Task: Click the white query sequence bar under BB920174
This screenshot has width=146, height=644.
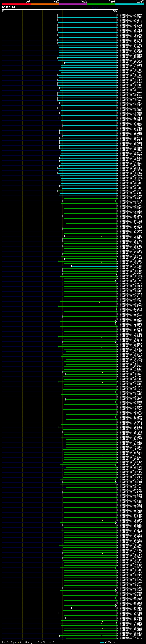Action: coord(60,10)
